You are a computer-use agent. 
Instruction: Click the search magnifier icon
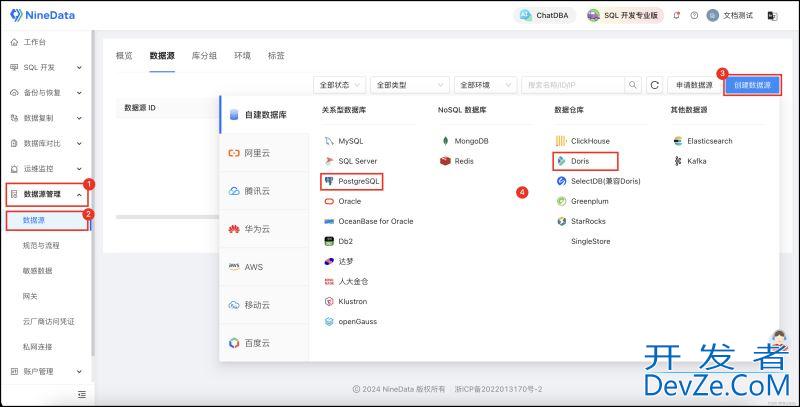633,85
